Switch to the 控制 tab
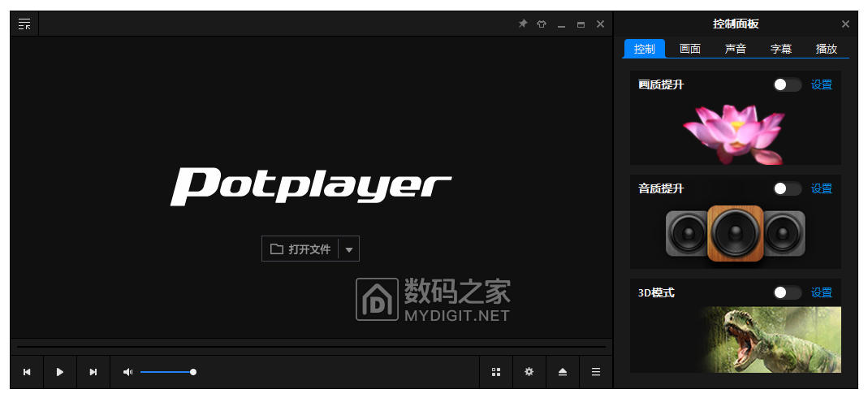Screen dimensions: 868x398 point(645,49)
